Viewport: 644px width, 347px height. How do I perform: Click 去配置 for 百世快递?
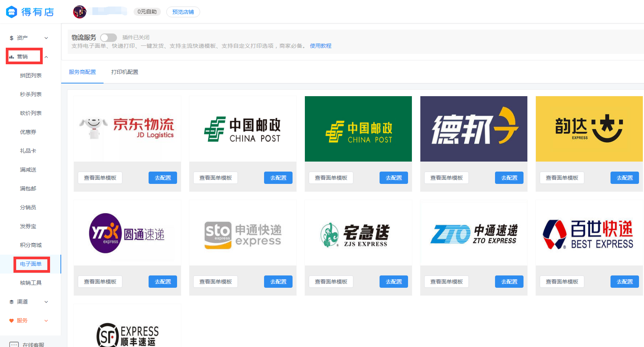[625, 282]
